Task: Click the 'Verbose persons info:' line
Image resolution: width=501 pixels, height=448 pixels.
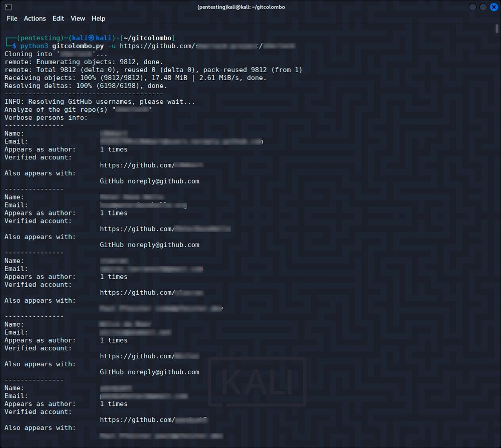Action: pos(46,118)
